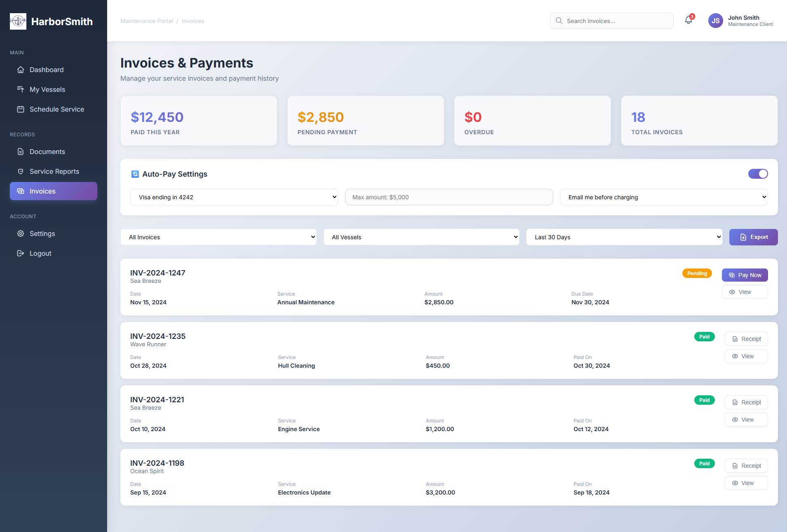Click the JS user avatar

tap(715, 21)
